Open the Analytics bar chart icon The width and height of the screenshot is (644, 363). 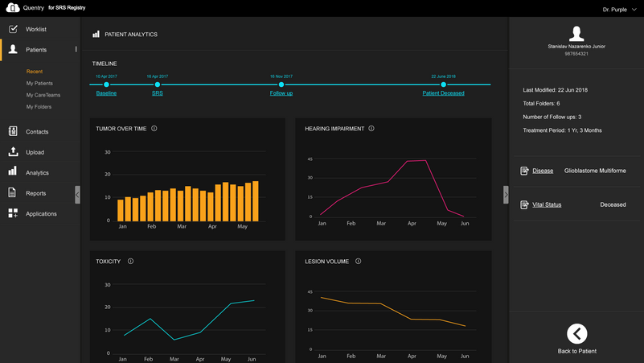(13, 171)
